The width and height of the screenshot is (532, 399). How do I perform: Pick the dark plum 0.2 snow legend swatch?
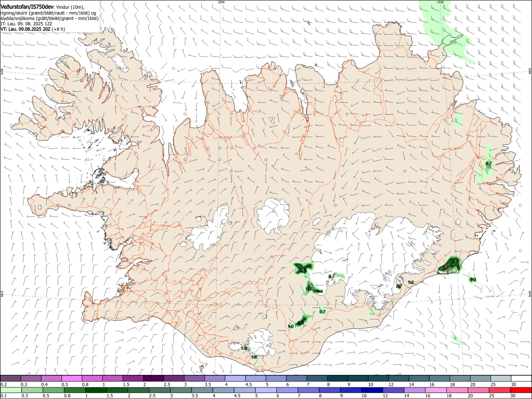point(10,379)
